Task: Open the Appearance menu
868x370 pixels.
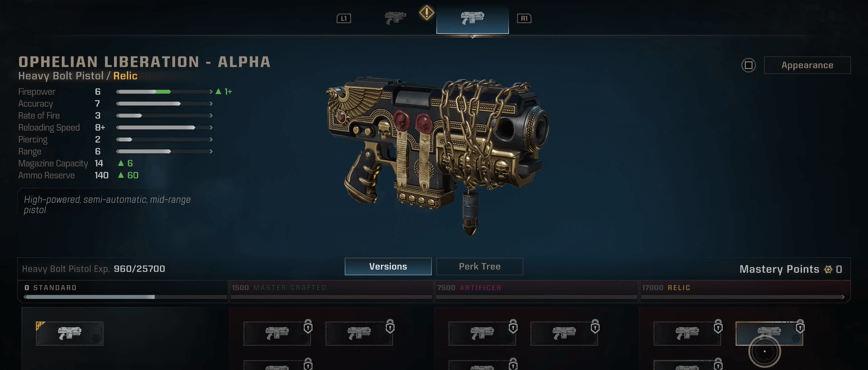Action: 807,65
